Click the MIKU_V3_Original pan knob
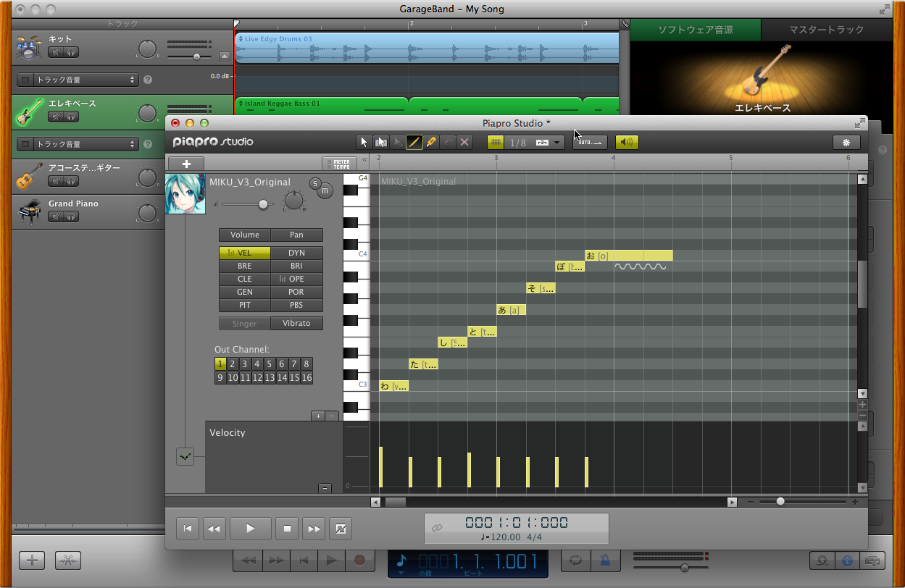Screen dimensions: 905x588 [294, 201]
